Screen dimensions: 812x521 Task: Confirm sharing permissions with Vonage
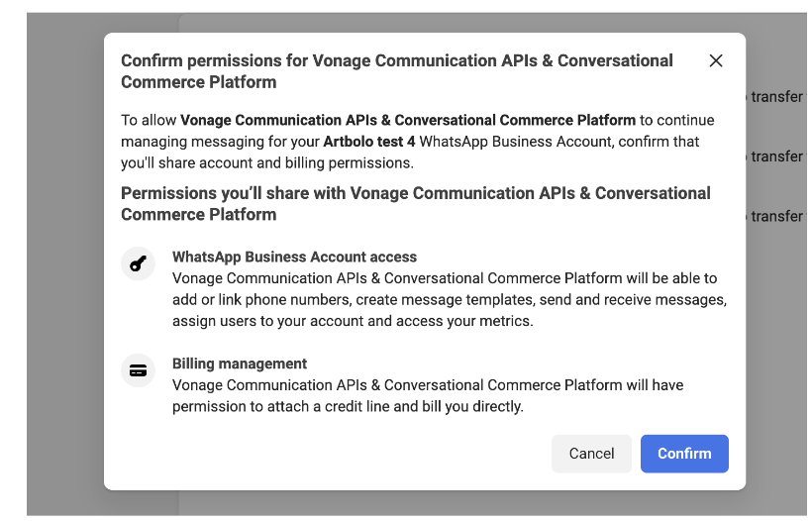[684, 454]
